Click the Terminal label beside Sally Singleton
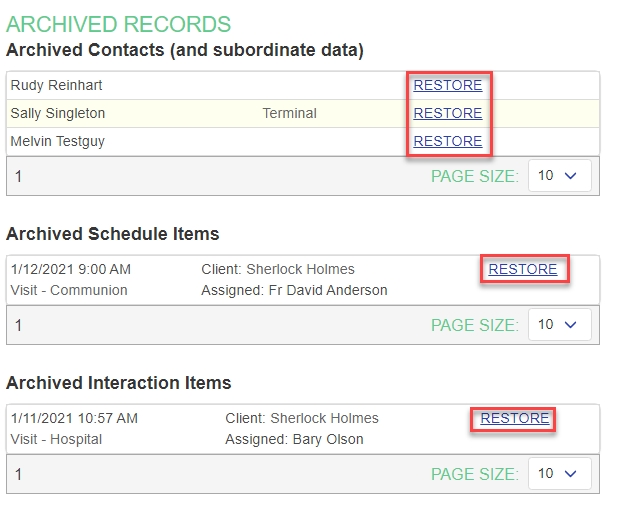This screenshot has height=509, width=622. coord(289,113)
